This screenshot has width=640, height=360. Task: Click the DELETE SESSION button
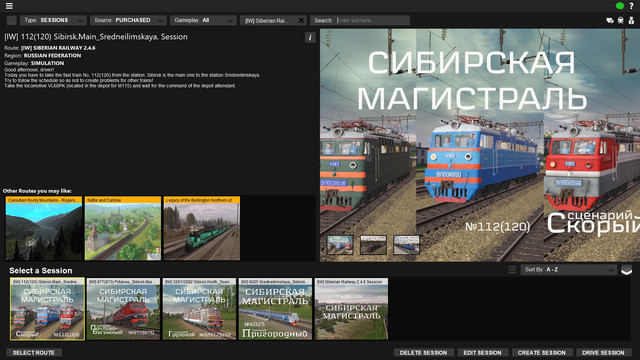pyautogui.click(x=423, y=352)
